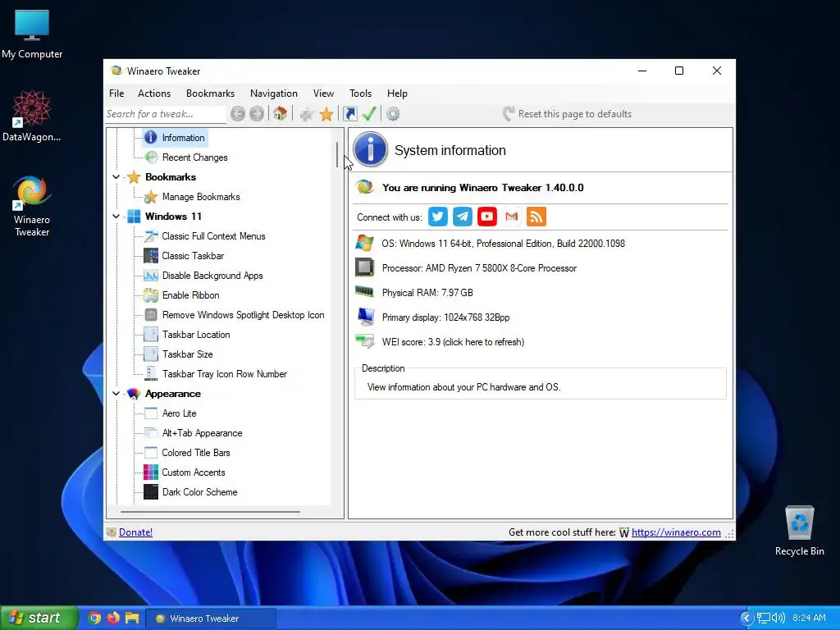Open the Tools menu

point(361,94)
